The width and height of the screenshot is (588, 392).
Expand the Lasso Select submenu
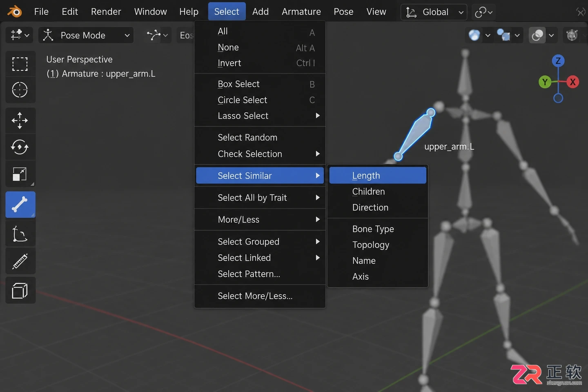click(260, 116)
